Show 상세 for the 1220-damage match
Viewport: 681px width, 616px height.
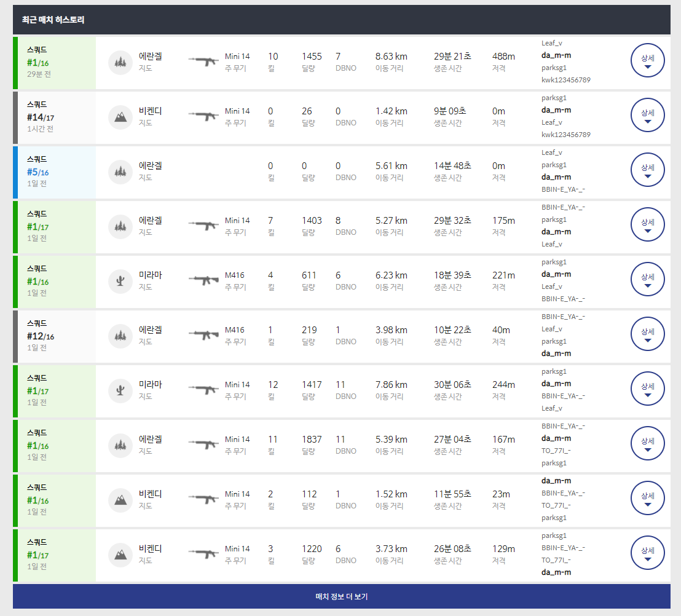(648, 555)
